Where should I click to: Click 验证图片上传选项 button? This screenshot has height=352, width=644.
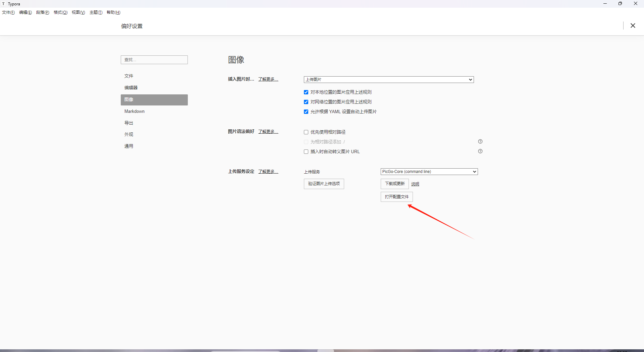coord(324,184)
